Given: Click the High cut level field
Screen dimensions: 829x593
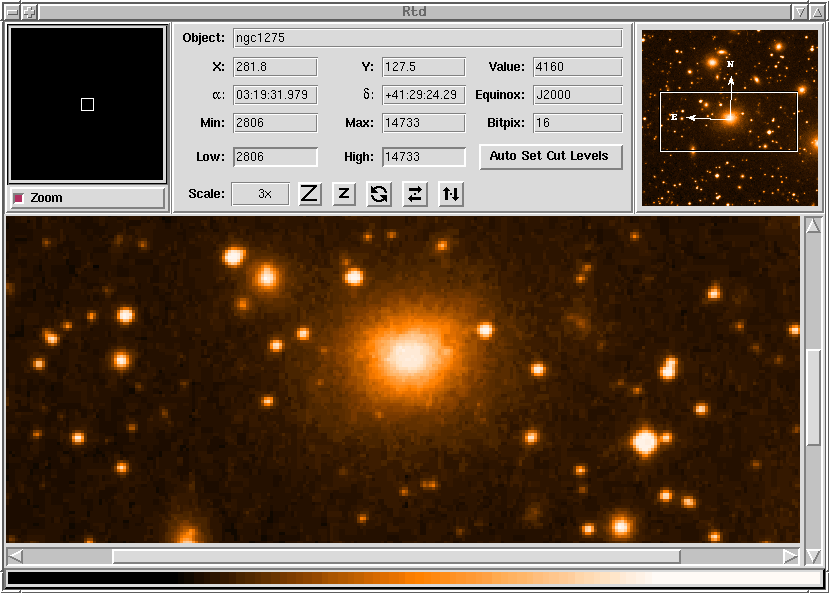Looking at the screenshot, I should tap(424, 157).
